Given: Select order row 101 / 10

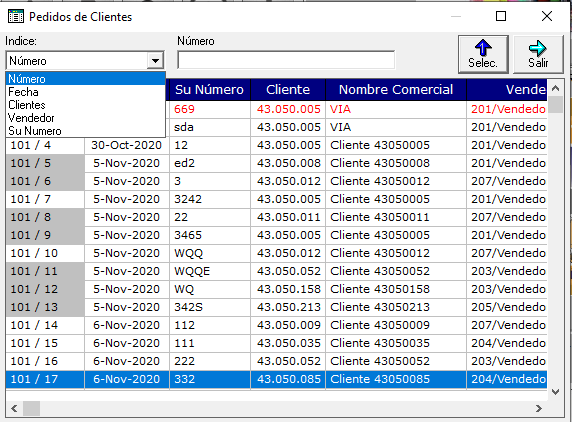Looking at the screenshot, I should click(276, 253).
